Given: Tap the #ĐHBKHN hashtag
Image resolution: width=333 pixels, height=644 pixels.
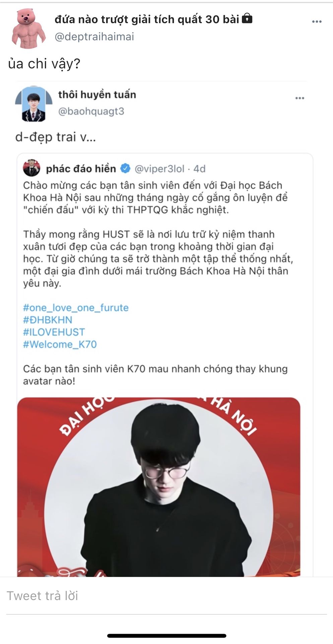Looking at the screenshot, I should tap(48, 320).
